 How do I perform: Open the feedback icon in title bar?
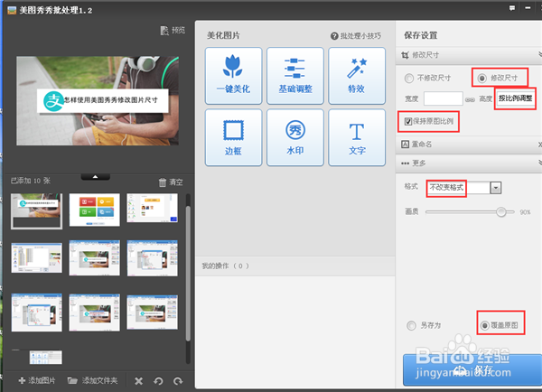click(x=512, y=8)
